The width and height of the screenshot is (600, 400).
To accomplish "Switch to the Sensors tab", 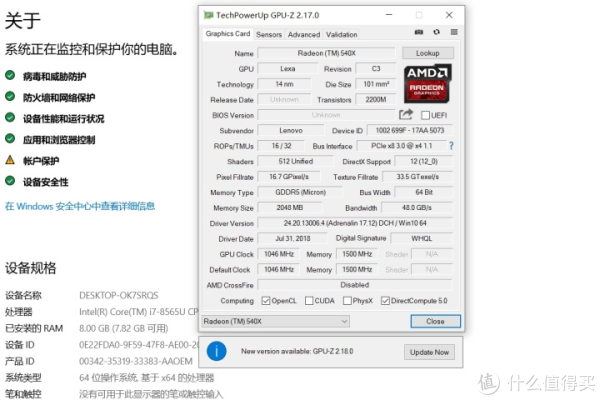I will coord(269,34).
